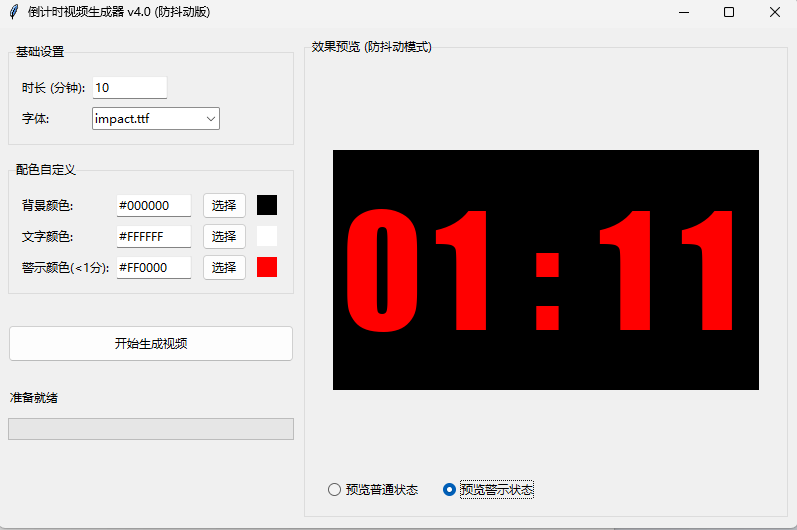The image size is (797, 530).
Task: Click the feather app icon in title bar
Action: (14, 12)
